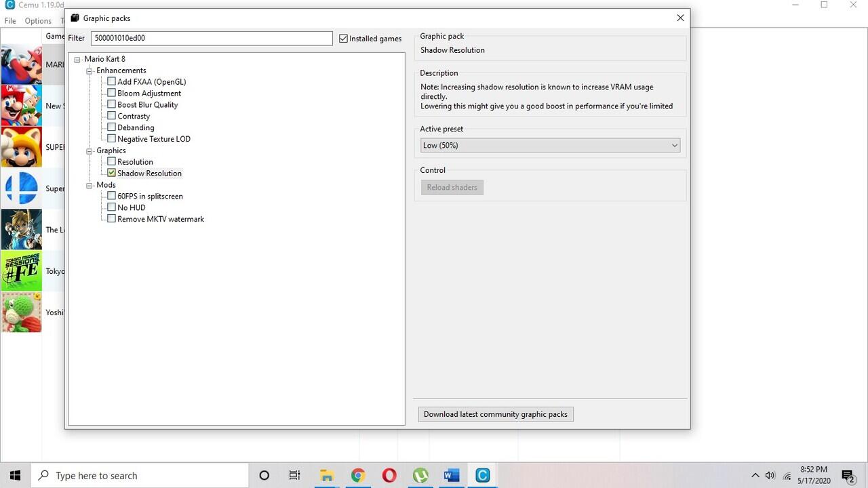Screen dimensions: 868x488
Task: Minimize the Cemu main window
Action: tap(795, 5)
